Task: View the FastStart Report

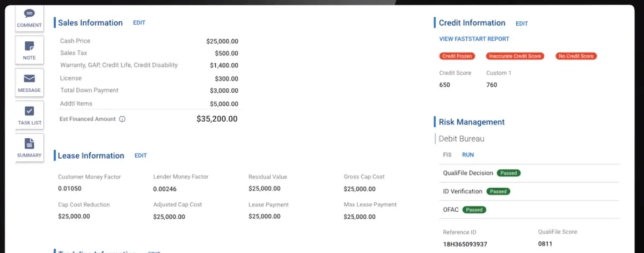Action: tap(474, 39)
